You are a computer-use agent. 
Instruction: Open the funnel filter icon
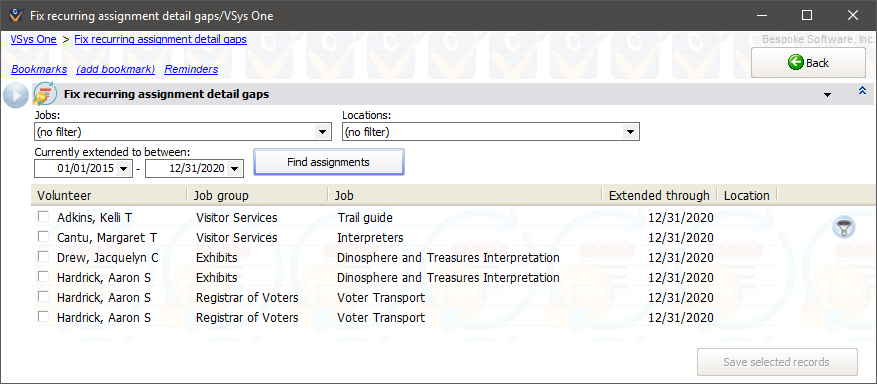click(x=843, y=227)
